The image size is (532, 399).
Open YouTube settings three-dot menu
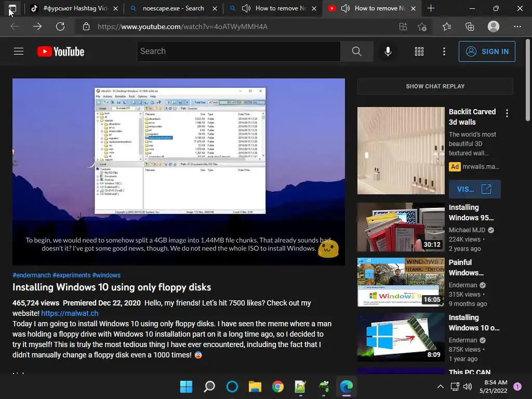(444, 51)
